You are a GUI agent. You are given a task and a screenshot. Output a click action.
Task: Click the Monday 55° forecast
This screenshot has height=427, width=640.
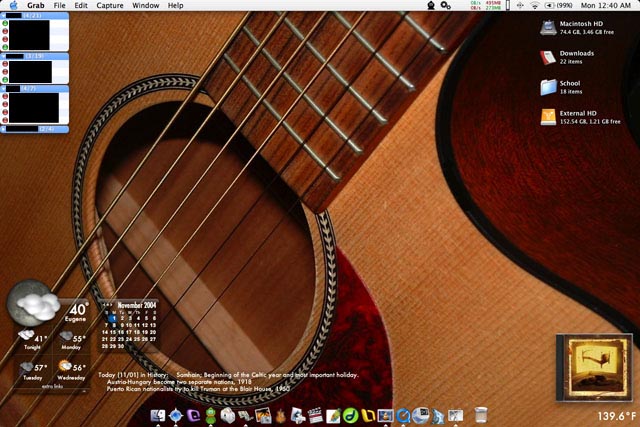coord(72,340)
